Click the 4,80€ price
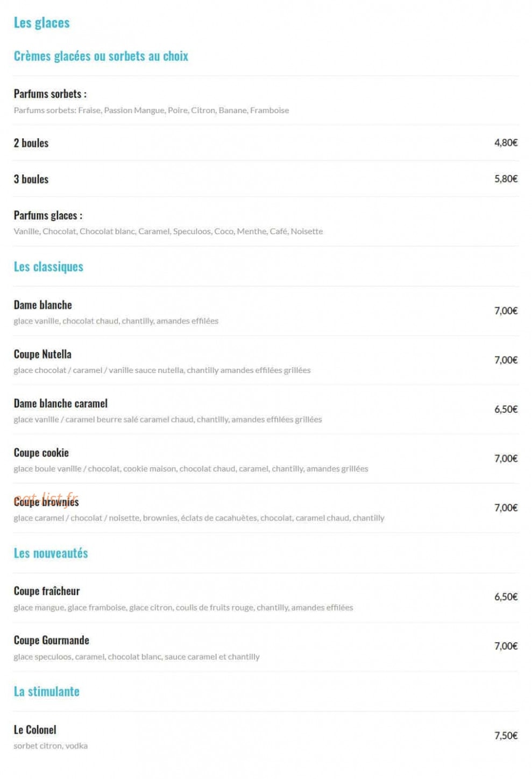This screenshot has width=532, height=779. click(x=506, y=143)
